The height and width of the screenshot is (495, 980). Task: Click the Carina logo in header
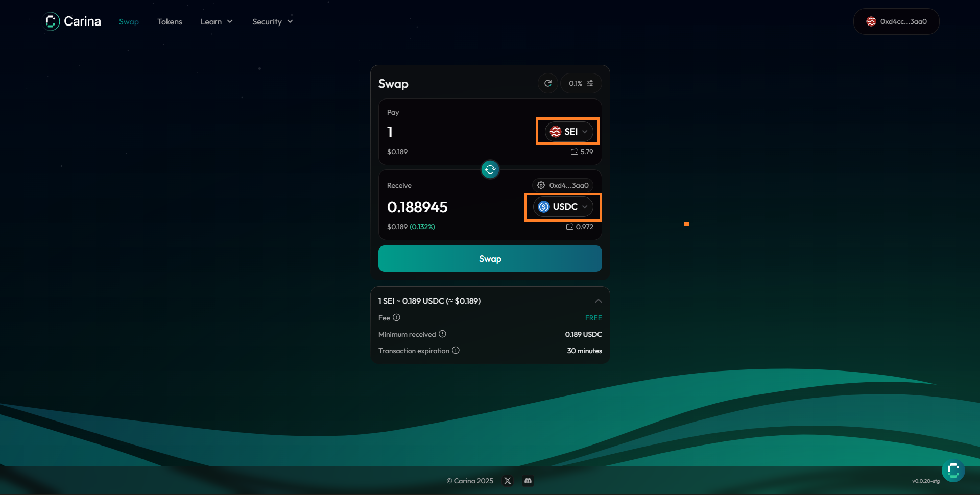point(72,21)
